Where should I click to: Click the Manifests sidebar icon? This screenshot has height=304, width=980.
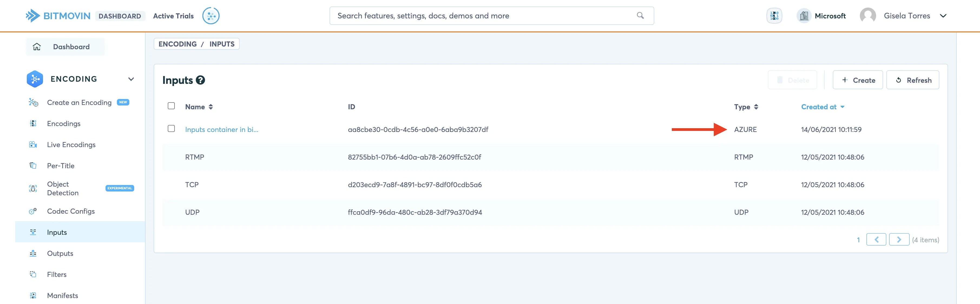33,295
